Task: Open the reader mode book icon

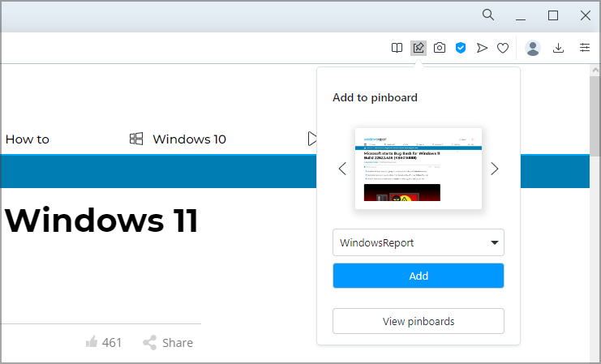Action: point(397,48)
